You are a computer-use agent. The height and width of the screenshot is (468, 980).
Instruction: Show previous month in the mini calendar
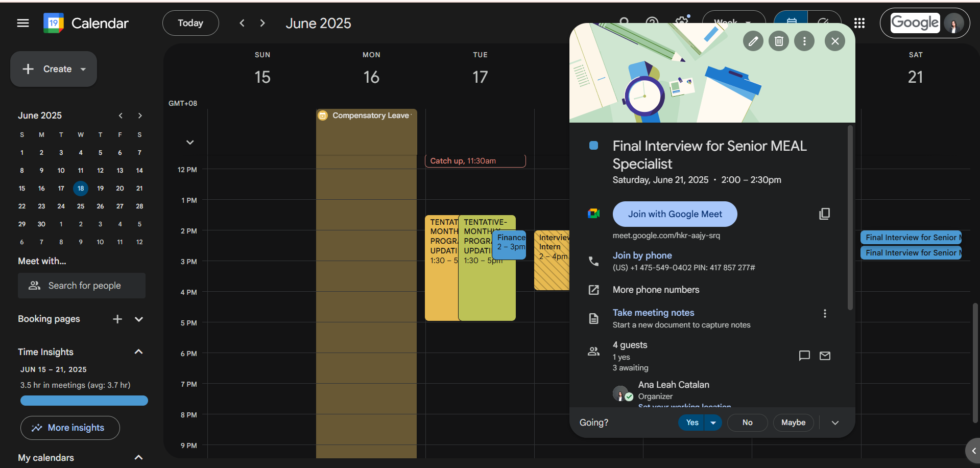[x=121, y=115]
